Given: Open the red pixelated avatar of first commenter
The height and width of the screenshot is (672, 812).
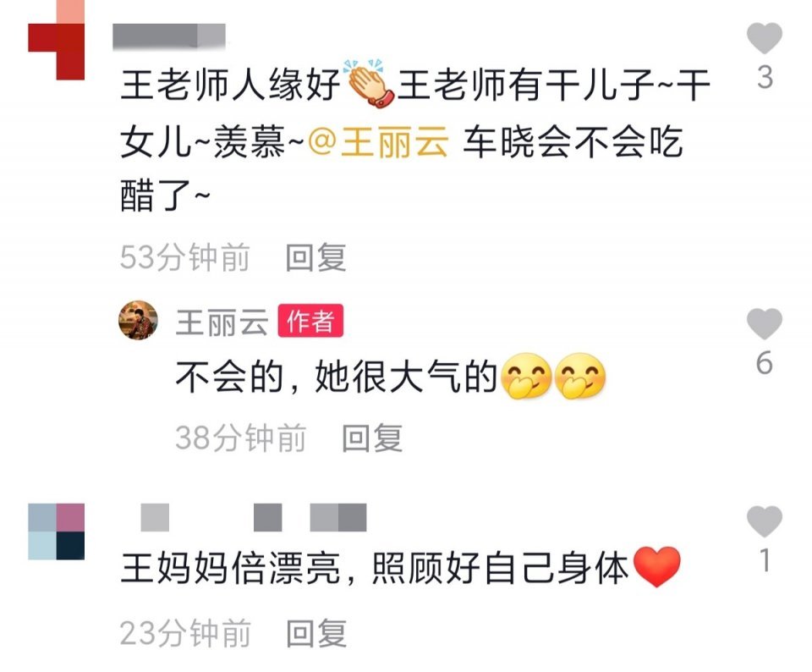Looking at the screenshot, I should pyautogui.click(x=57, y=40).
